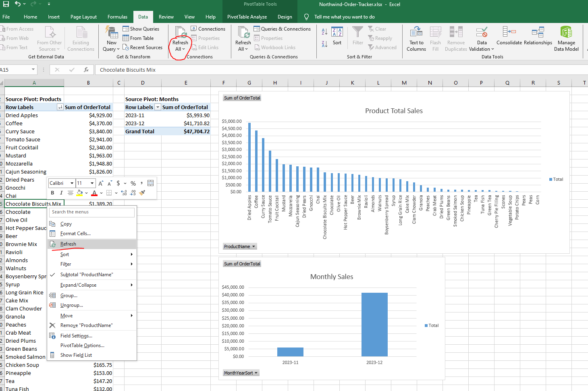588x391 pixels.
Task: Click Decrease Decimal in mini toolbar
Action: tap(133, 193)
